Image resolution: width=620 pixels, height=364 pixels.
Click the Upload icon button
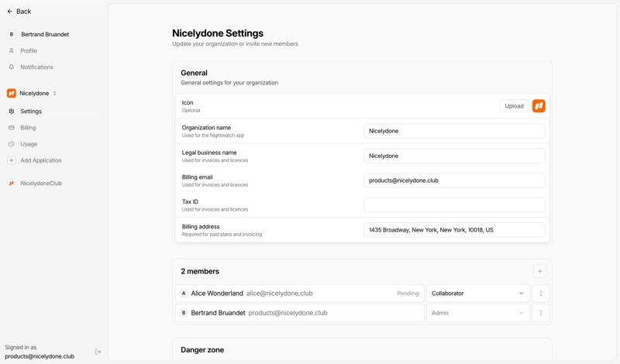(514, 106)
